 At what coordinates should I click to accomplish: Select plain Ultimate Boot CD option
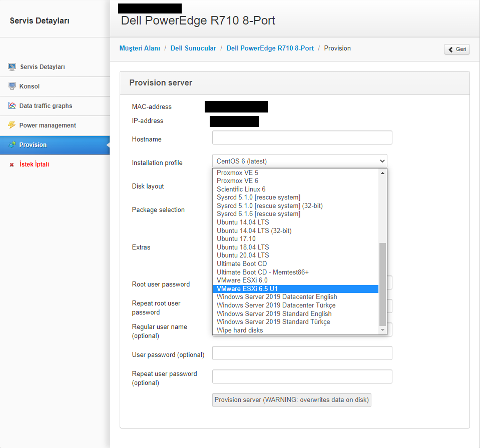point(295,263)
